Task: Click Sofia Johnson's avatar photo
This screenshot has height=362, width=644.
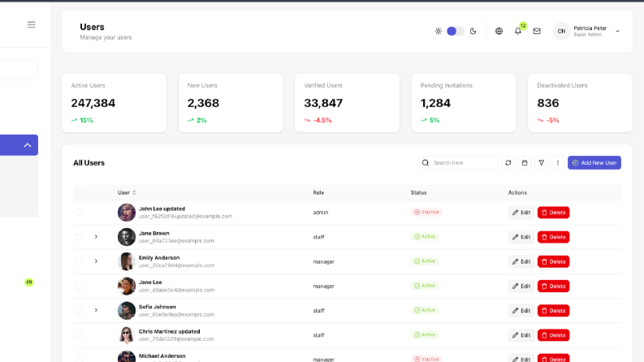Action: [x=127, y=311]
